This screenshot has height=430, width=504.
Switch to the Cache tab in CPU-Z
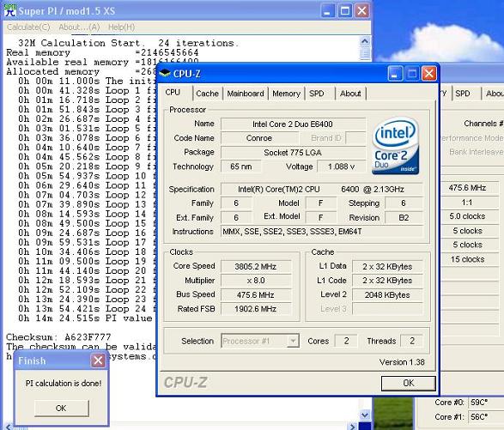pyautogui.click(x=207, y=94)
